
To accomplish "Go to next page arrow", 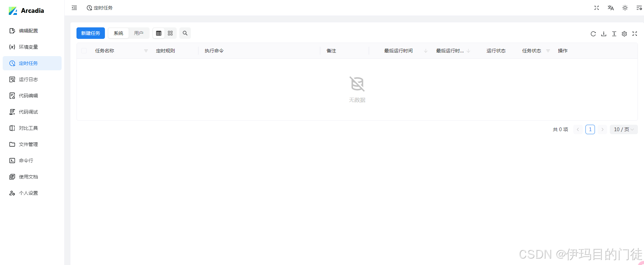I will pos(602,129).
